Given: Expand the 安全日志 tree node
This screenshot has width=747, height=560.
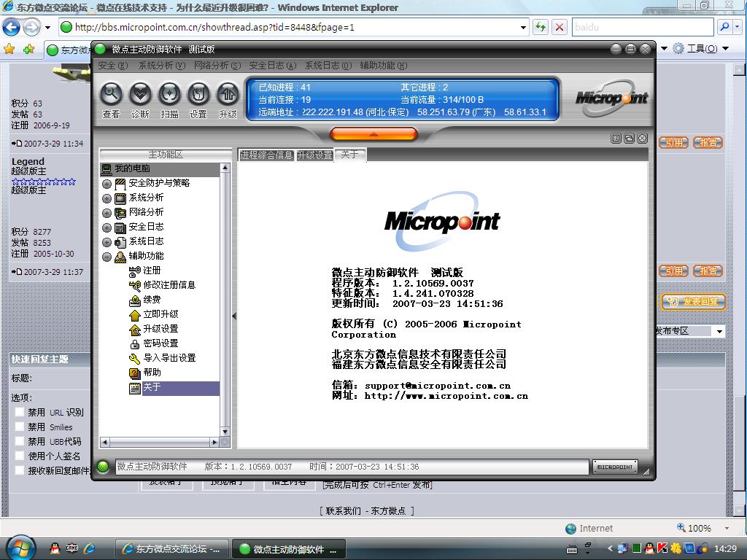Looking at the screenshot, I should coord(107,227).
